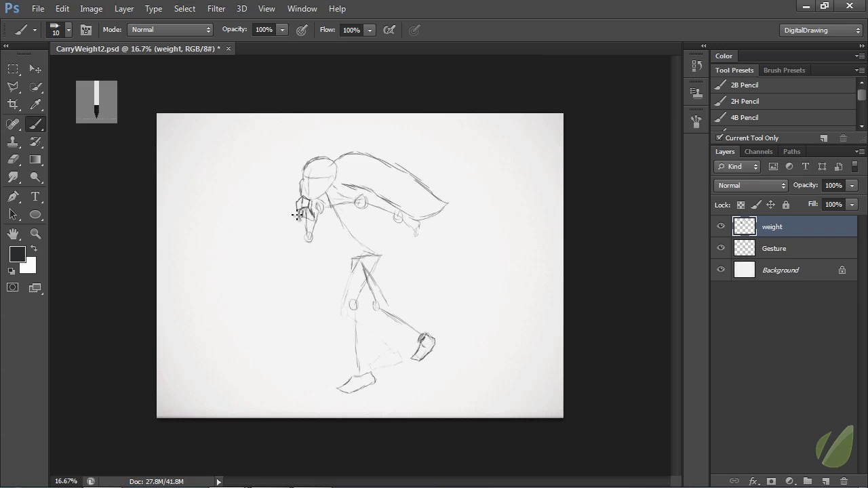Image resolution: width=868 pixels, height=488 pixels.
Task: Toggle visibility of Gesture layer
Action: click(721, 248)
